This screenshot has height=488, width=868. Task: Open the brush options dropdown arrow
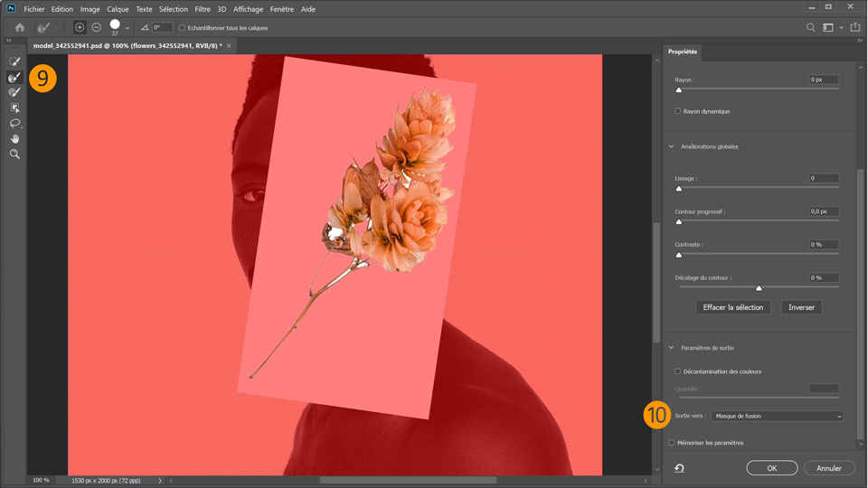click(x=127, y=28)
